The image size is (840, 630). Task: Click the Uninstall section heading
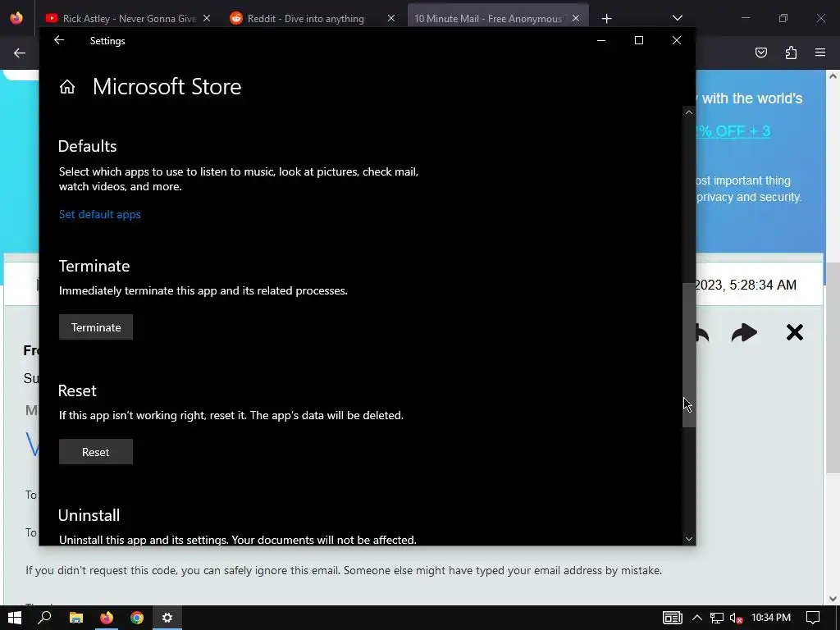[89, 515]
